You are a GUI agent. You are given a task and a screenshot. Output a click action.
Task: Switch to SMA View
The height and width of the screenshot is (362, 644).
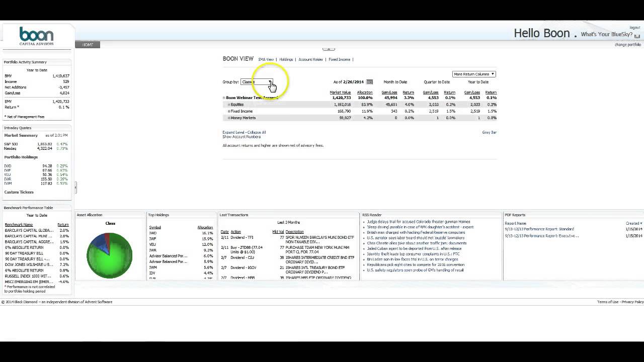pyautogui.click(x=266, y=59)
